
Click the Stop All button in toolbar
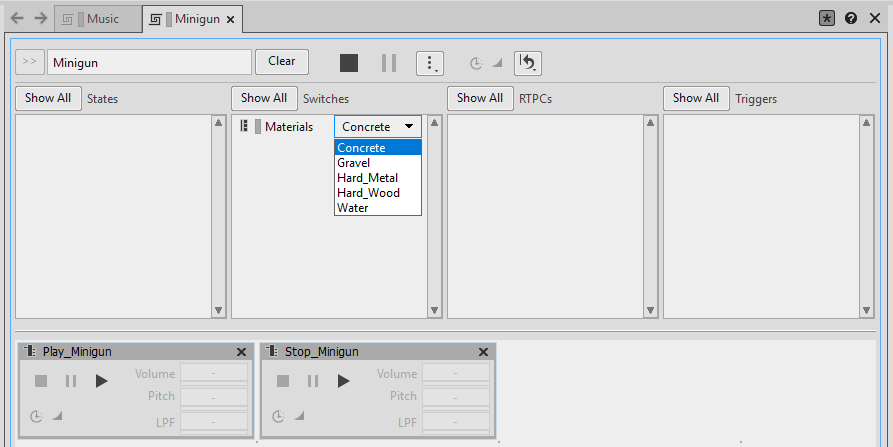pyautogui.click(x=348, y=63)
